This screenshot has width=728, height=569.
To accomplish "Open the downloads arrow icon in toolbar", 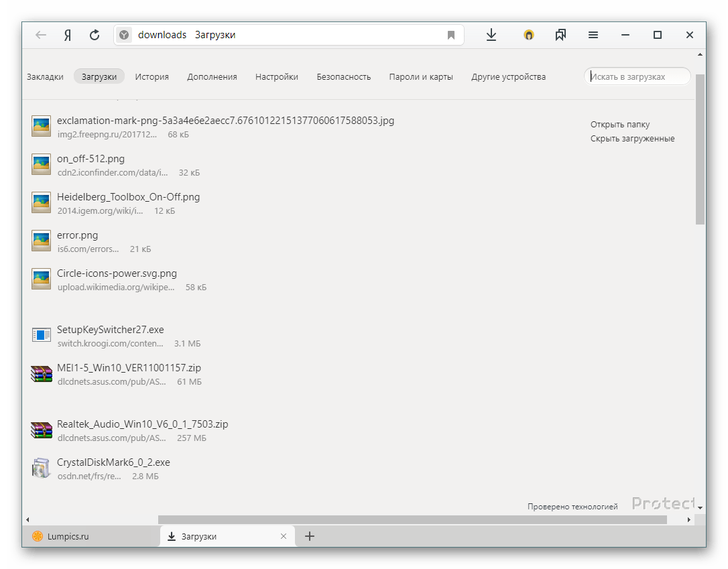I will (x=491, y=35).
